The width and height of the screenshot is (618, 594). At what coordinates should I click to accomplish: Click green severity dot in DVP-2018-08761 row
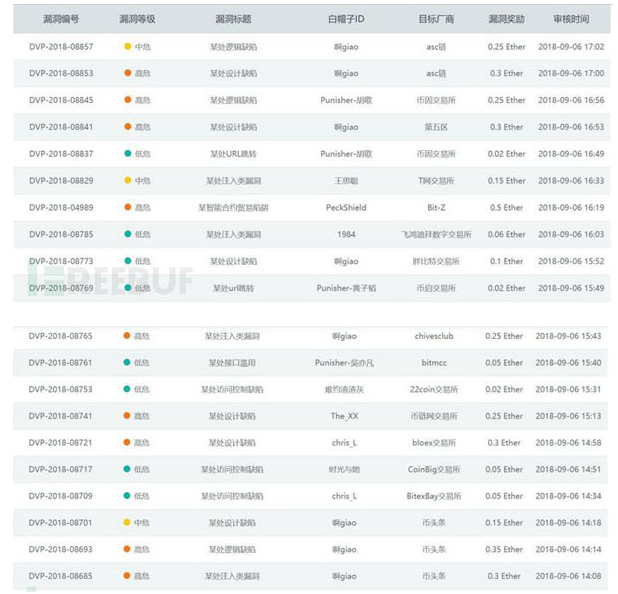tap(127, 363)
